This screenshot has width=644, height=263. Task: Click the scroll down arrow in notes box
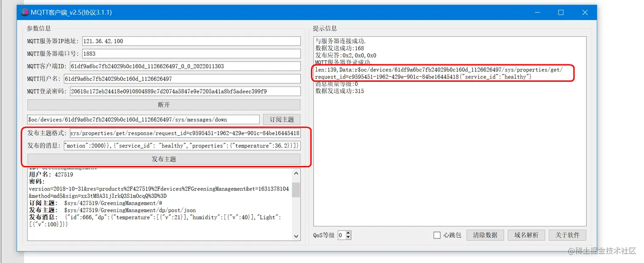pos(296,236)
